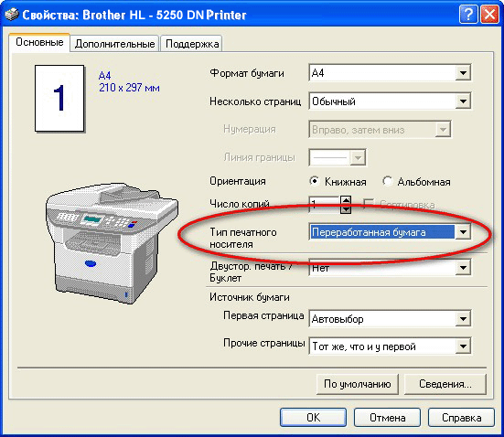The height and width of the screenshot is (437, 504).
Task: Click the Число копий input field
Action: (324, 205)
